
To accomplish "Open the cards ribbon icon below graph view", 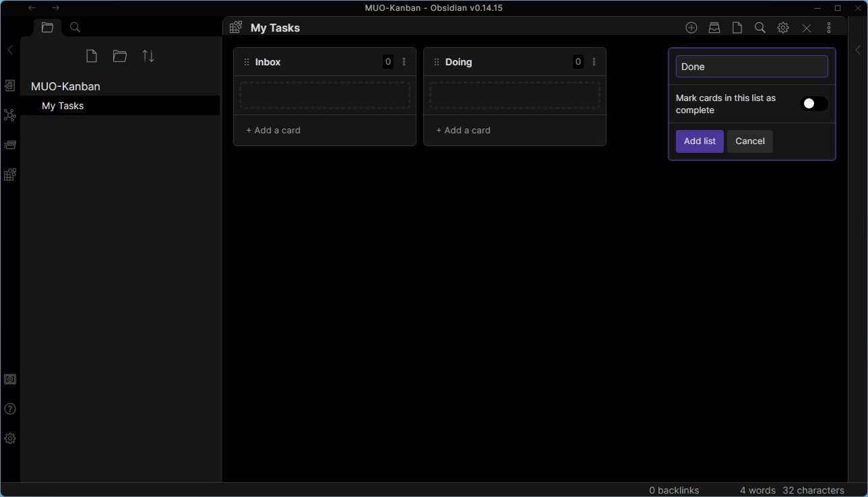I will click(x=10, y=145).
